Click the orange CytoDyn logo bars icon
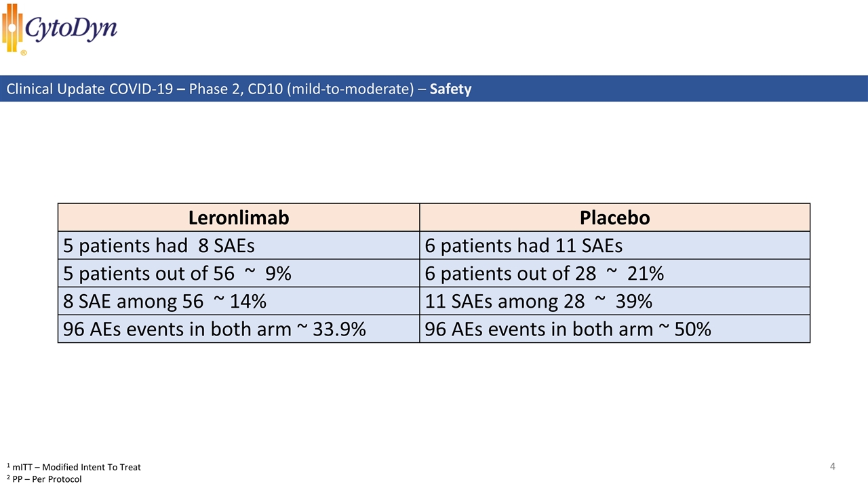868x488 pixels. 12,27
